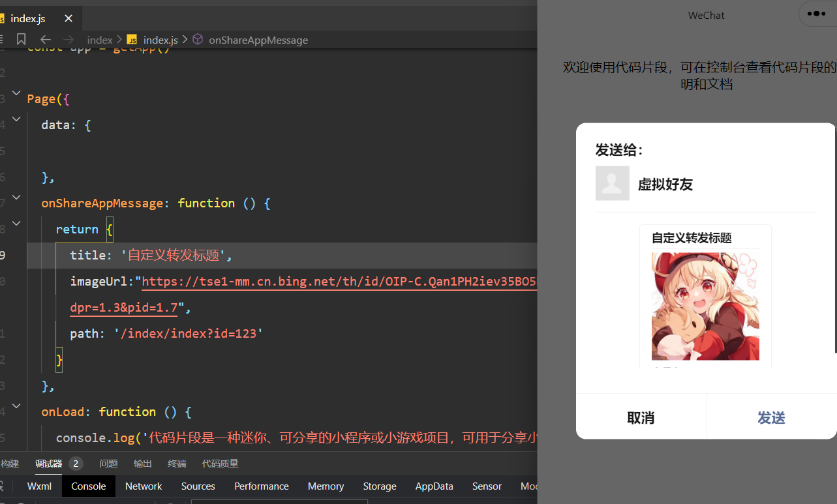Switch to the Memory devtools tab
This screenshot has width=837, height=504.
click(326, 486)
